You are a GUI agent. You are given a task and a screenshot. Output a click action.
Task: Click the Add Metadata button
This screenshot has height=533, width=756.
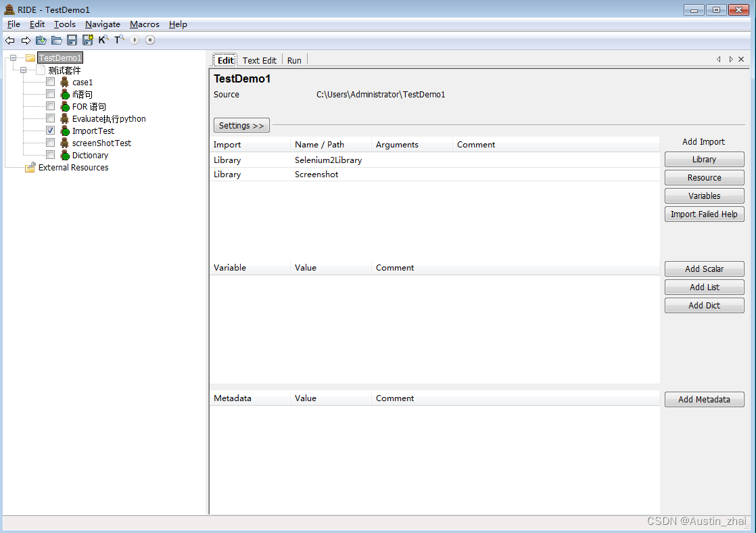coord(705,399)
